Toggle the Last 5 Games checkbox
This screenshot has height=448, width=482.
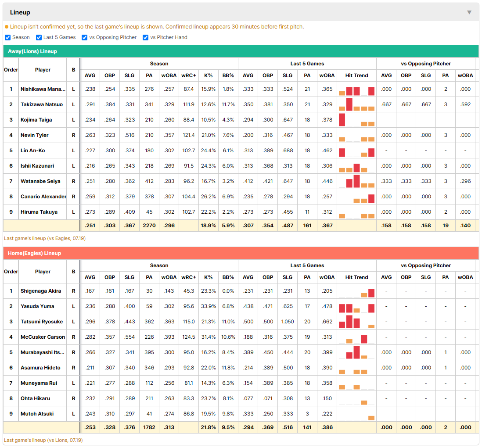point(39,37)
